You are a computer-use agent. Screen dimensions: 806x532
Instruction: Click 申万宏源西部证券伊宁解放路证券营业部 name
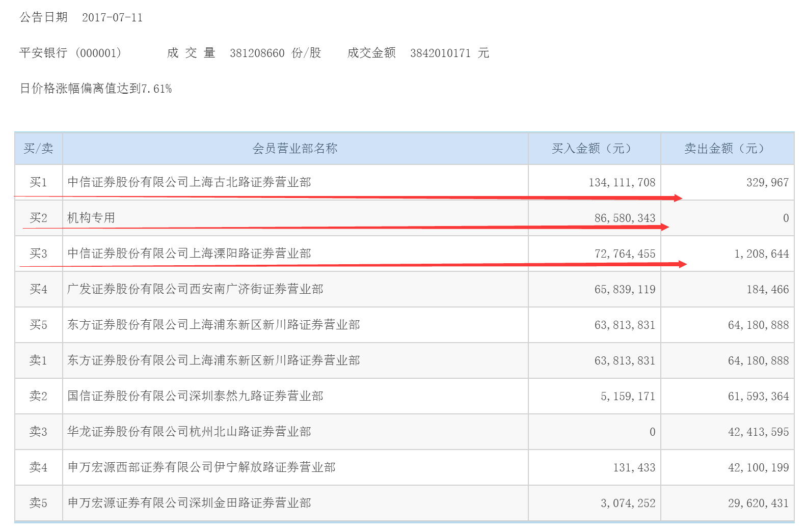(x=201, y=467)
